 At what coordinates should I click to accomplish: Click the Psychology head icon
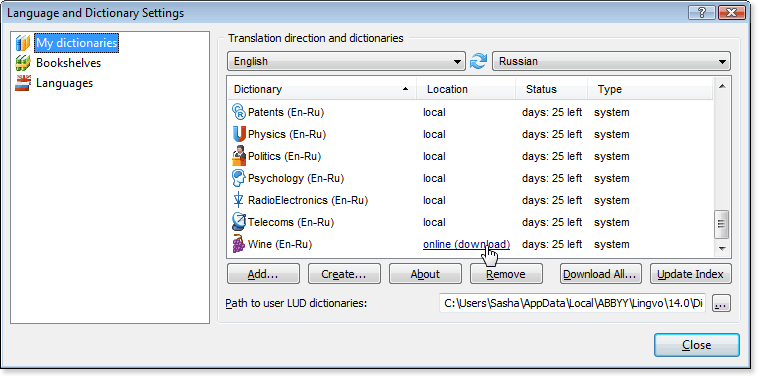pyautogui.click(x=239, y=178)
